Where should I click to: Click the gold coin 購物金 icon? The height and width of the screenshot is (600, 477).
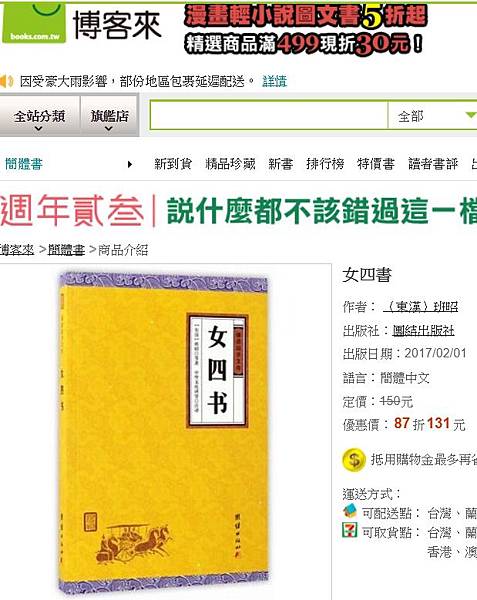(354, 460)
